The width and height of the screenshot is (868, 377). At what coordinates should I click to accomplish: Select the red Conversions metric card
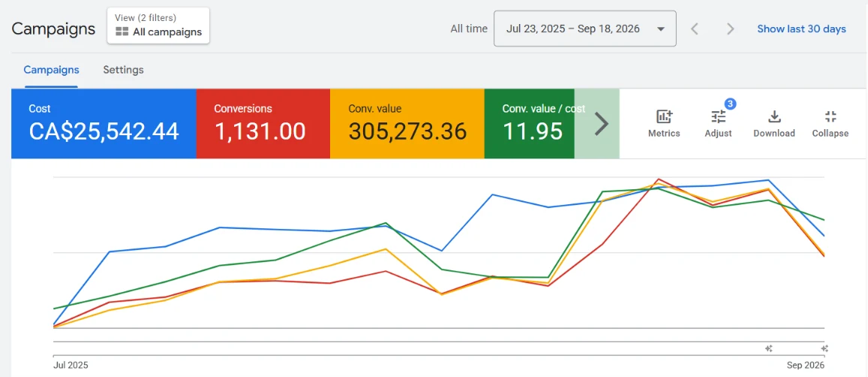pos(263,124)
